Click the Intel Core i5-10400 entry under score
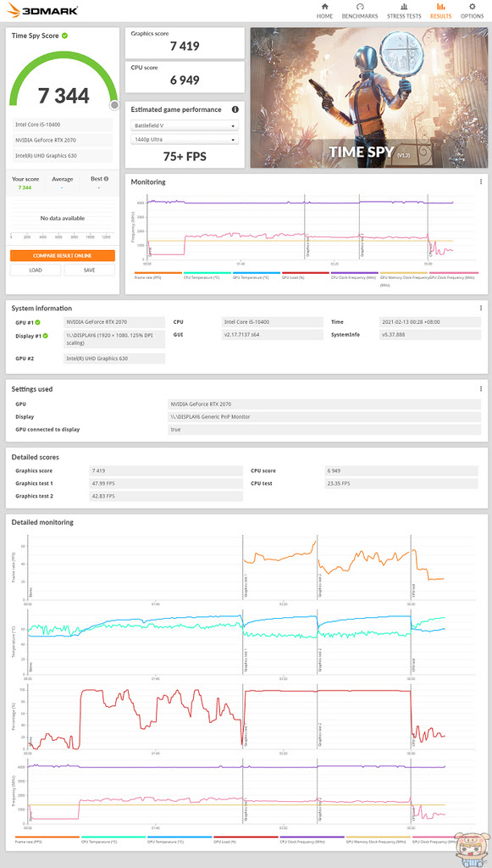The height and width of the screenshot is (868, 492). [63, 125]
